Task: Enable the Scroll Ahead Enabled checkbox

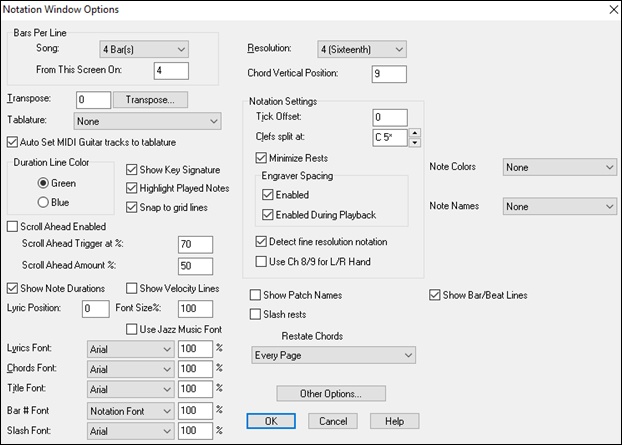Action: [13, 226]
